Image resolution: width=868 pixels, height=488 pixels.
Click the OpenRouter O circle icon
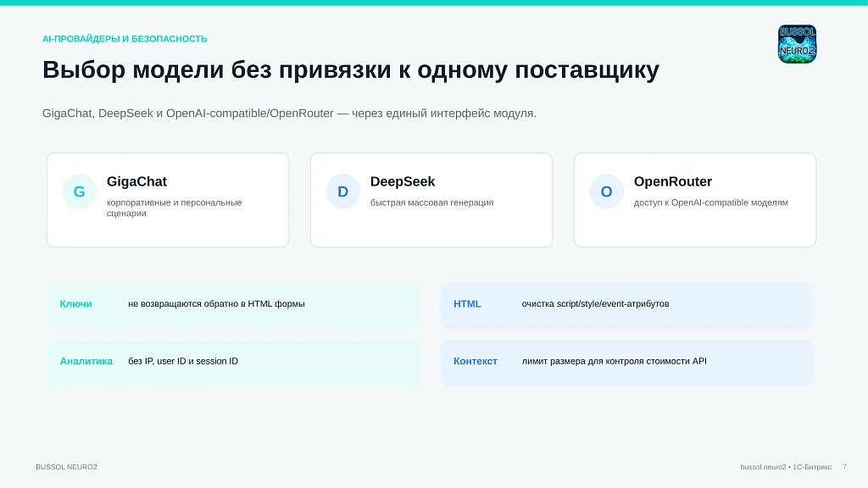pyautogui.click(x=606, y=191)
